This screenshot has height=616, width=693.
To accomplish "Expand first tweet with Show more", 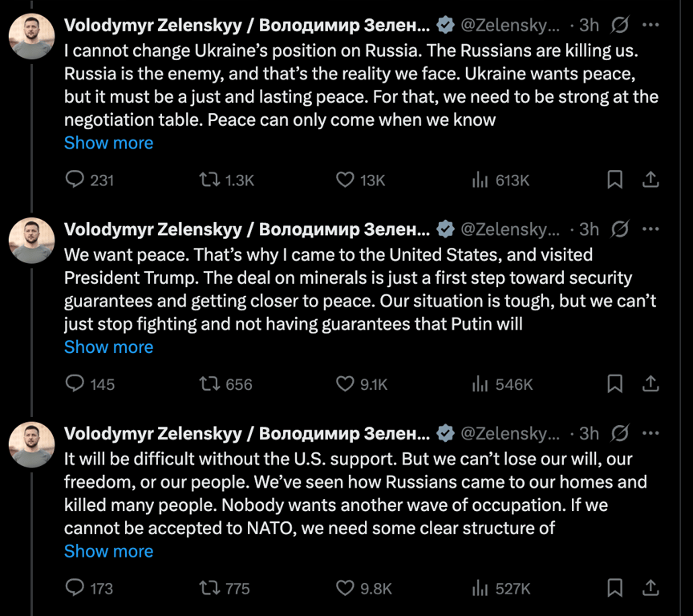I will pos(108,143).
